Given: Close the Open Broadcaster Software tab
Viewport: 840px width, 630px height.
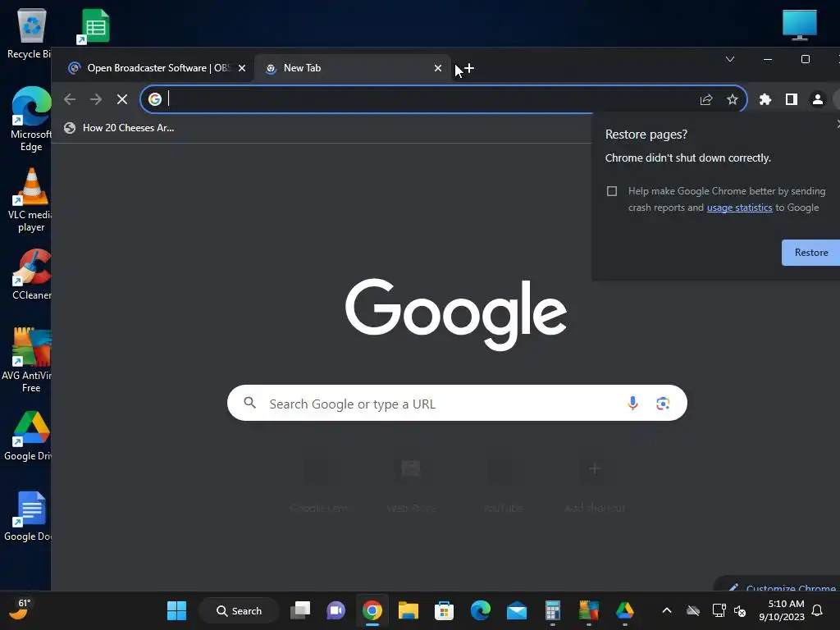Looking at the screenshot, I should click(x=242, y=68).
